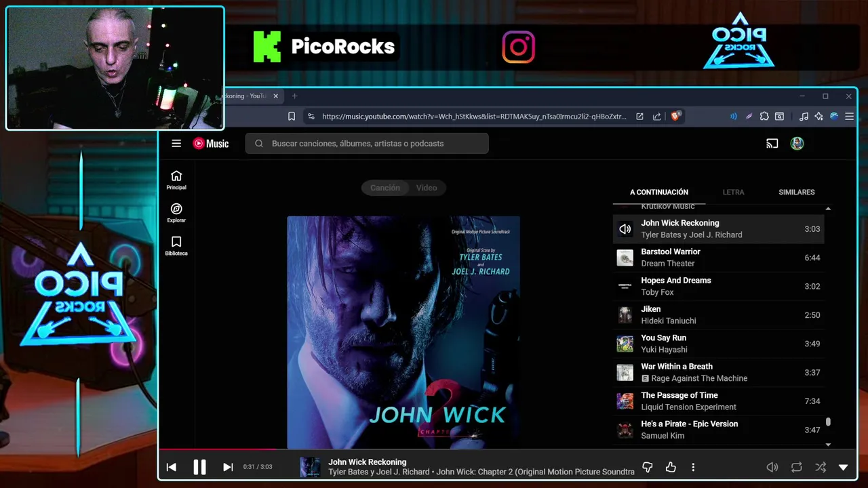Open the LETRA lyrics tab
This screenshot has width=868, height=488.
[733, 192]
